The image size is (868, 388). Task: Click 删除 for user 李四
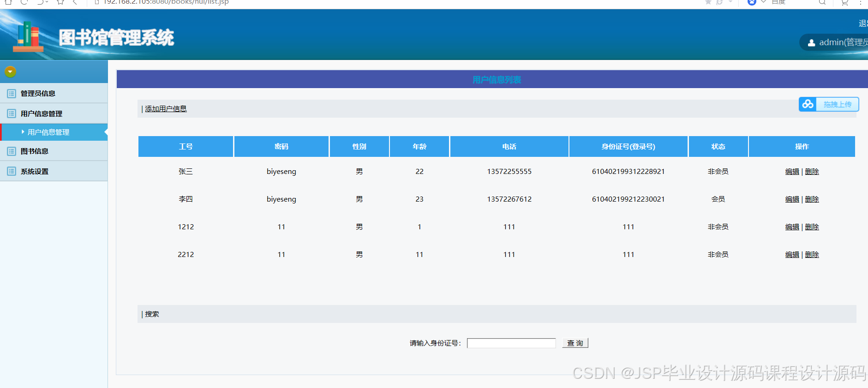tap(812, 199)
